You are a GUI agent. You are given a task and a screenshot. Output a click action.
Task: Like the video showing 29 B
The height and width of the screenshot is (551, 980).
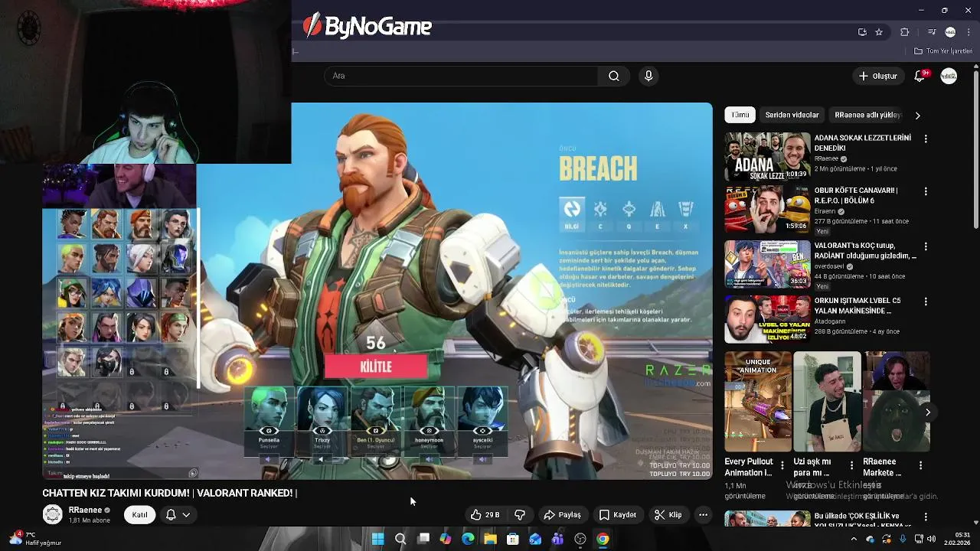[485, 515]
